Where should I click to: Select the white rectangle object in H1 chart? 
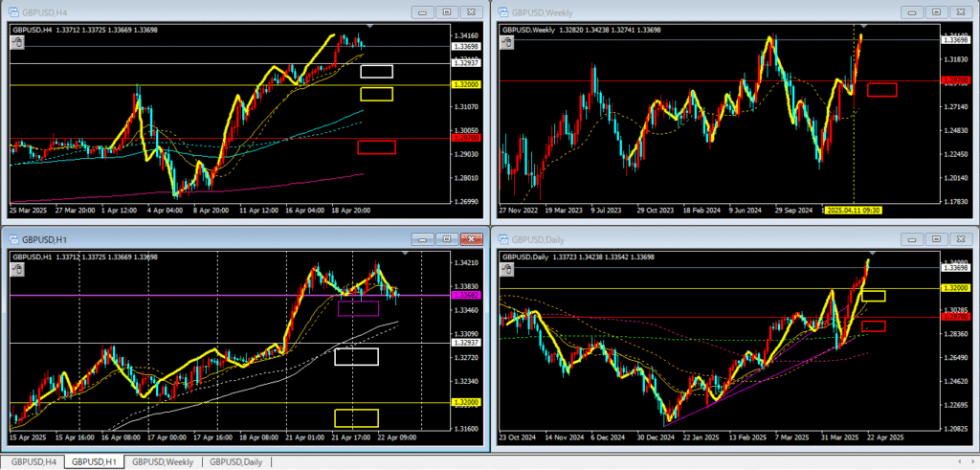[x=356, y=357]
